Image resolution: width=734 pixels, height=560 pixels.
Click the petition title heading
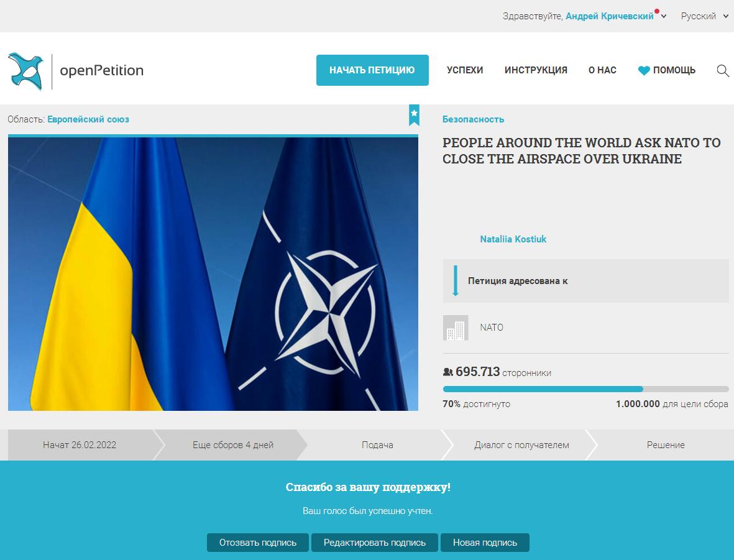[581, 151]
